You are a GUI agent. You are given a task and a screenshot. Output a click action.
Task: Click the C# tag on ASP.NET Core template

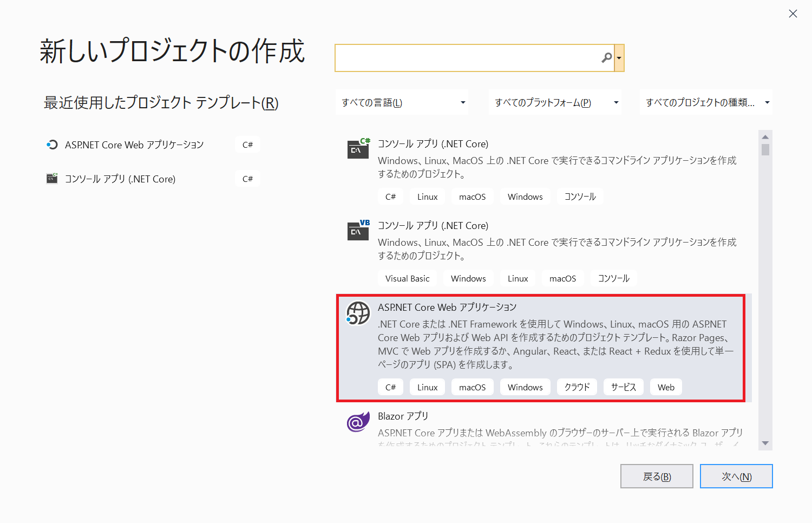pos(390,387)
